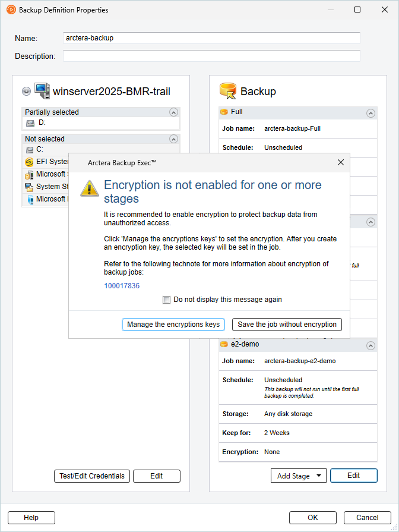Image resolution: width=399 pixels, height=532 pixels.
Task: Click the winserver2025-BMR-trail heading text
Action: tap(112, 92)
